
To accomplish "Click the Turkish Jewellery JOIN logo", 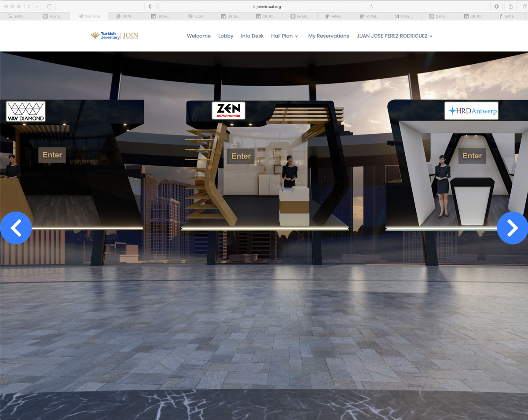I will tap(114, 36).
